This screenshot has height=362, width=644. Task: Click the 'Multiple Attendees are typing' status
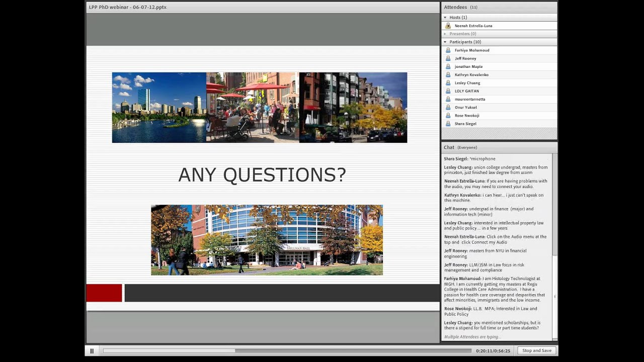click(x=473, y=337)
